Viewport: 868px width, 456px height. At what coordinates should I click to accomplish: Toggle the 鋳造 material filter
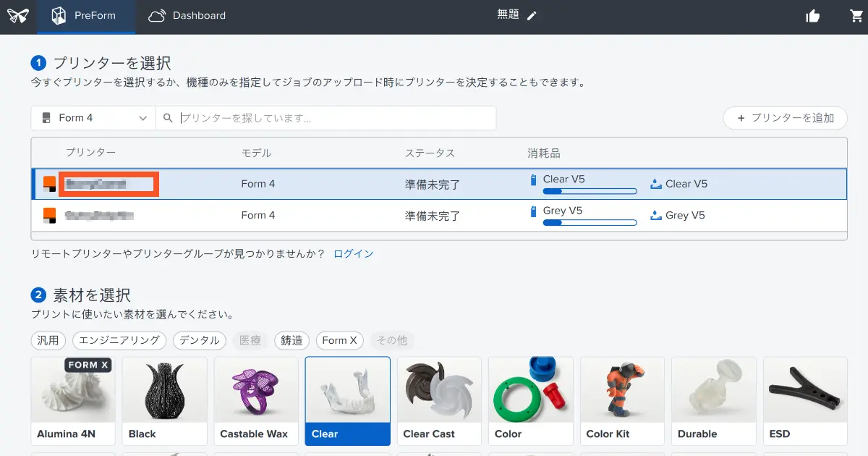tap(292, 340)
